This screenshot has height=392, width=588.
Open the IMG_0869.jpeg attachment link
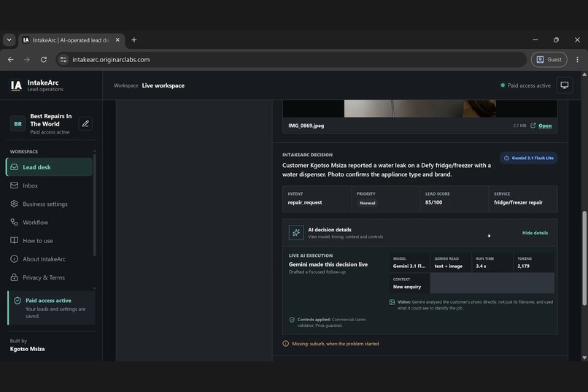point(545,126)
